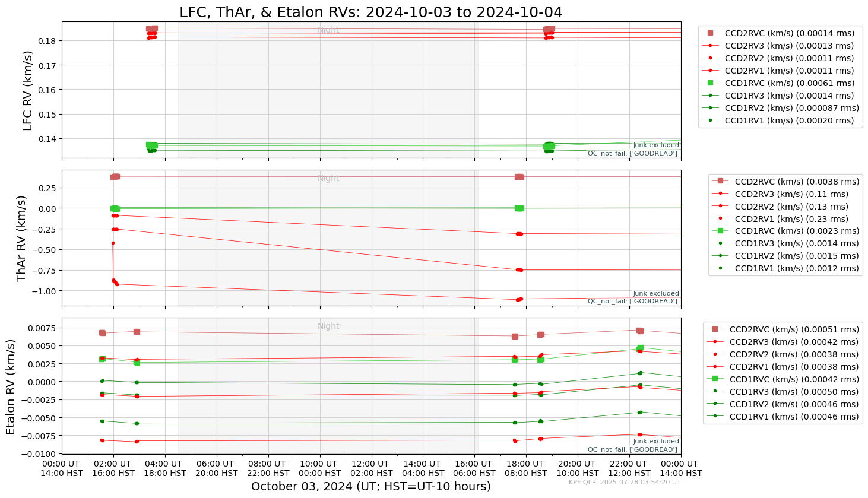Click the x-axis tick '02:00 UT 16:00 HST'
This screenshot has height=498, width=868.
(x=113, y=468)
